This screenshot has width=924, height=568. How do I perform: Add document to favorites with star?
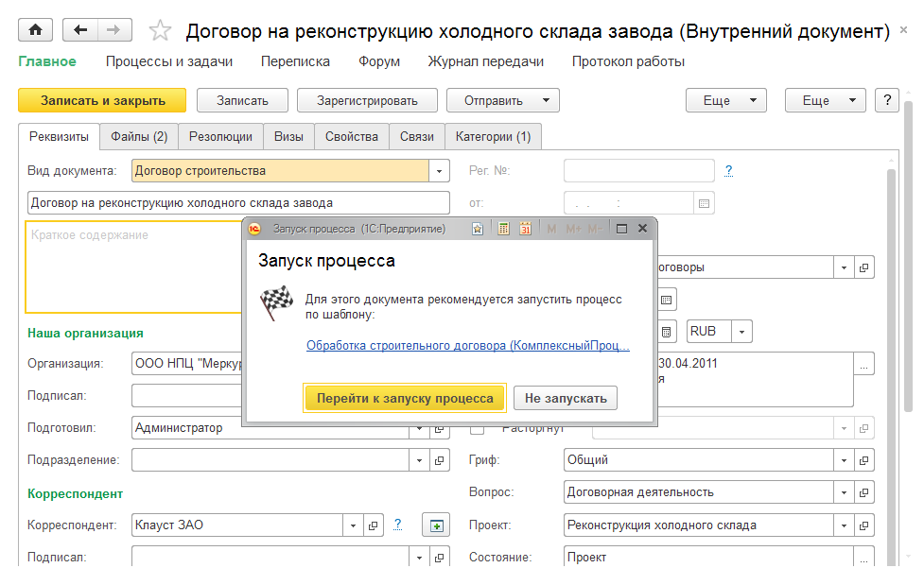[161, 31]
